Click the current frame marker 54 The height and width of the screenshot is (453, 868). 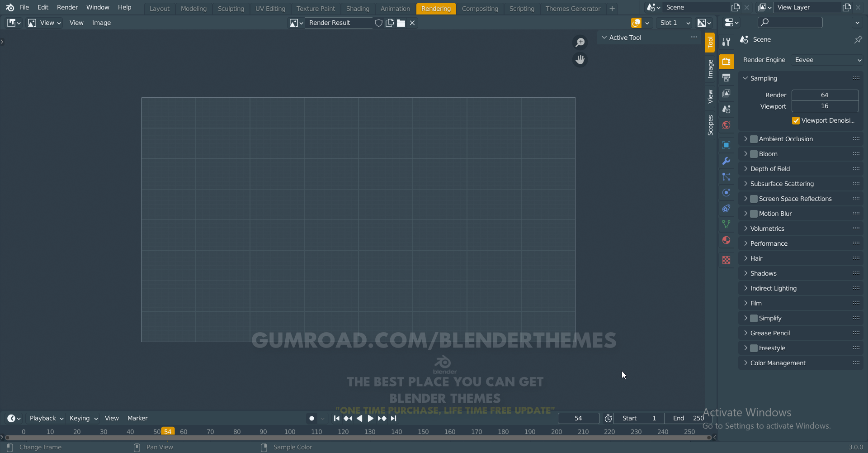pyautogui.click(x=168, y=432)
